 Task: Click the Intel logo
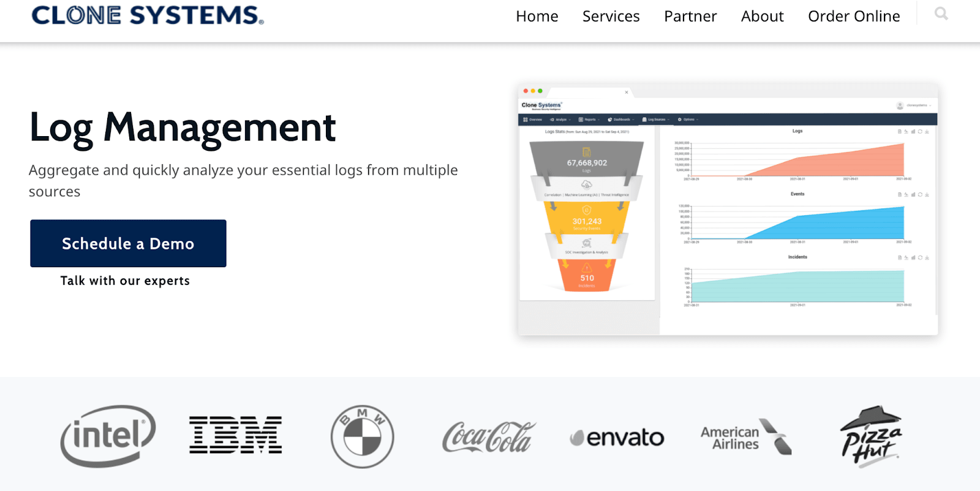click(x=108, y=436)
